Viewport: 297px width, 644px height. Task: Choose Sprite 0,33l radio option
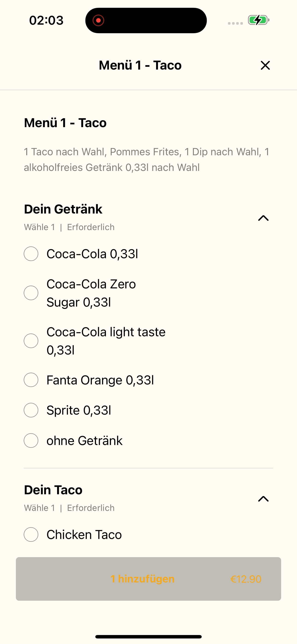point(31,410)
